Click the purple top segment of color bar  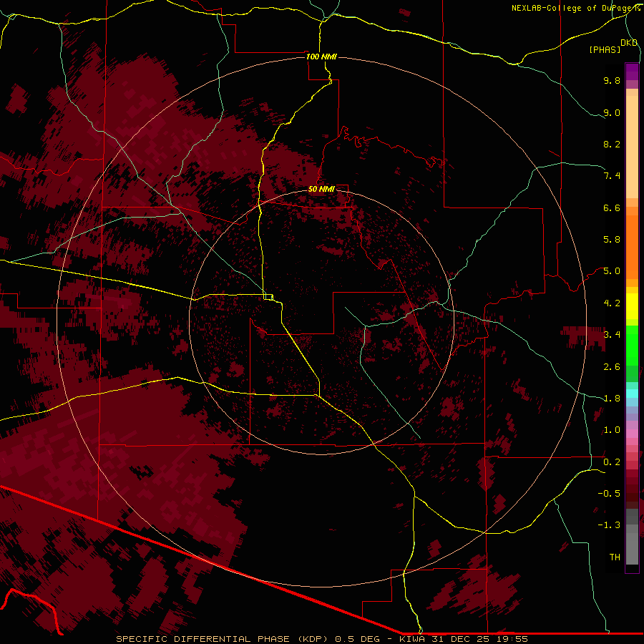pyautogui.click(x=632, y=72)
